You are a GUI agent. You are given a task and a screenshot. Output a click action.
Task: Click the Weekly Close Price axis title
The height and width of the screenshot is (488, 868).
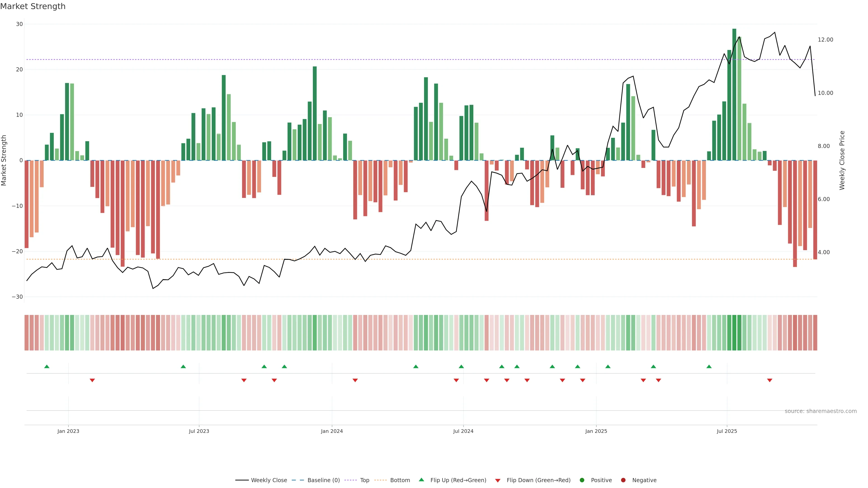(x=842, y=160)
